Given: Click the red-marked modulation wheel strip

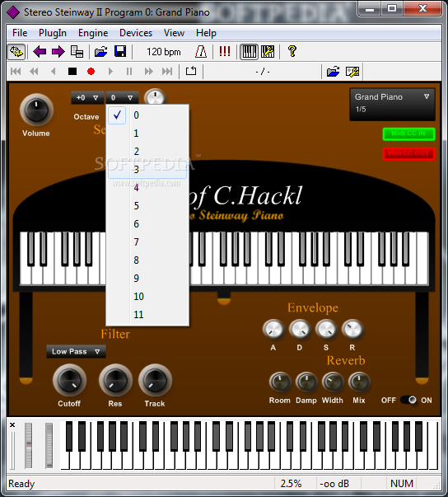Looking at the screenshot, I should 29,445.
